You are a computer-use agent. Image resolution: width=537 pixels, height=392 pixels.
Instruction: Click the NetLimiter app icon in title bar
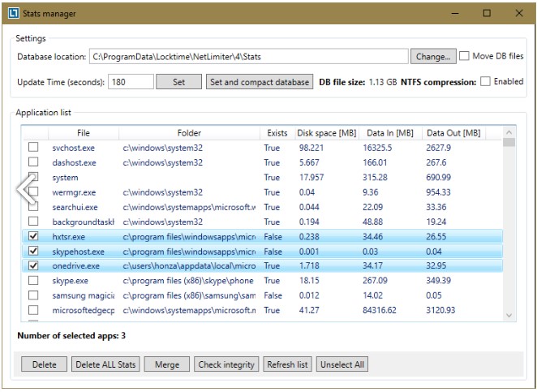coord(15,13)
